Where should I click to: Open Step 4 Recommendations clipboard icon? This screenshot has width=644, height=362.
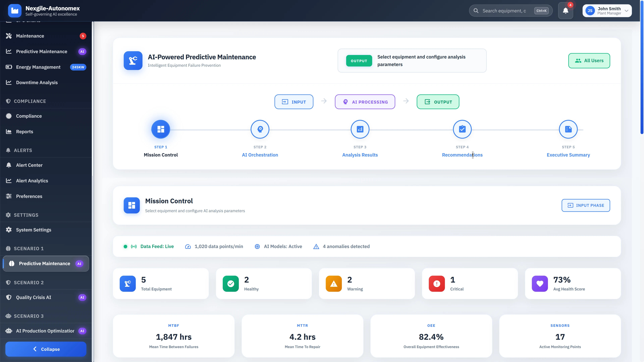pos(462,129)
